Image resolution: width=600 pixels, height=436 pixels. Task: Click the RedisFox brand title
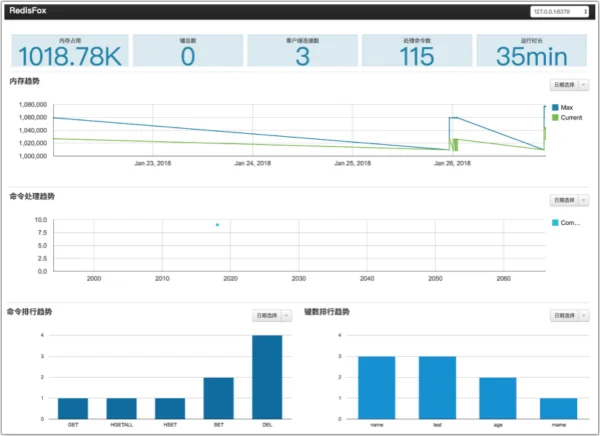[28, 11]
